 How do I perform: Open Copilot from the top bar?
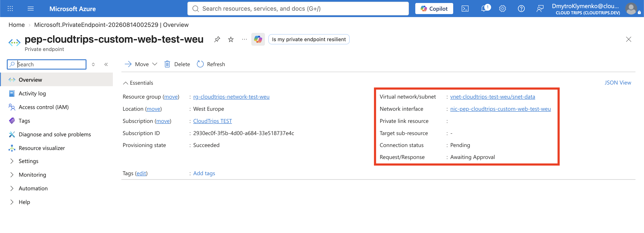tap(434, 9)
